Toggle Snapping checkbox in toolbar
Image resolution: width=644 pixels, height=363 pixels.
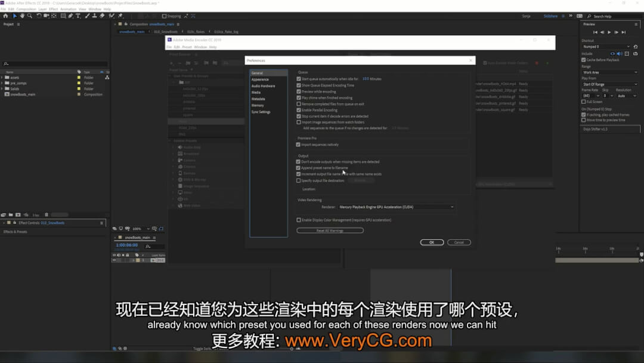click(165, 16)
